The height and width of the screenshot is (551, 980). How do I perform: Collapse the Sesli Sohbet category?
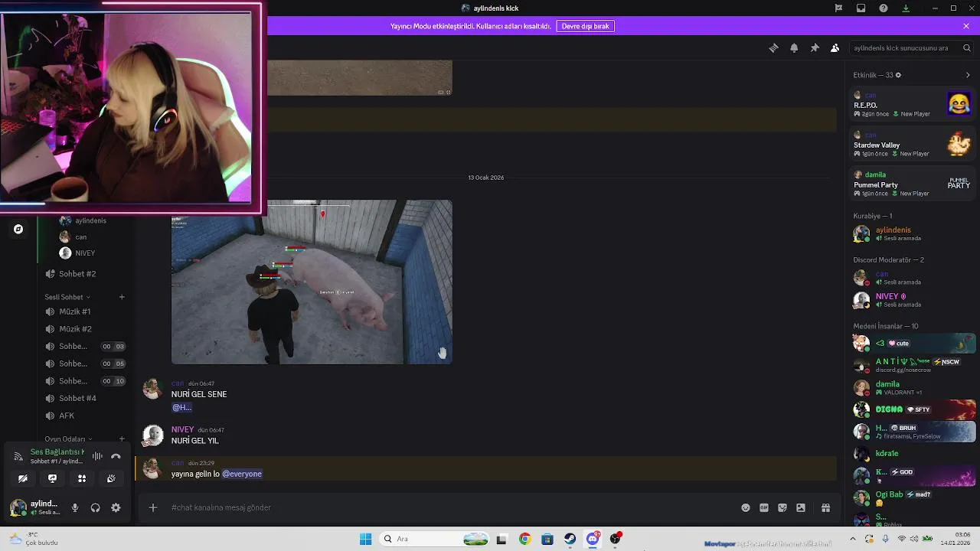(67, 297)
